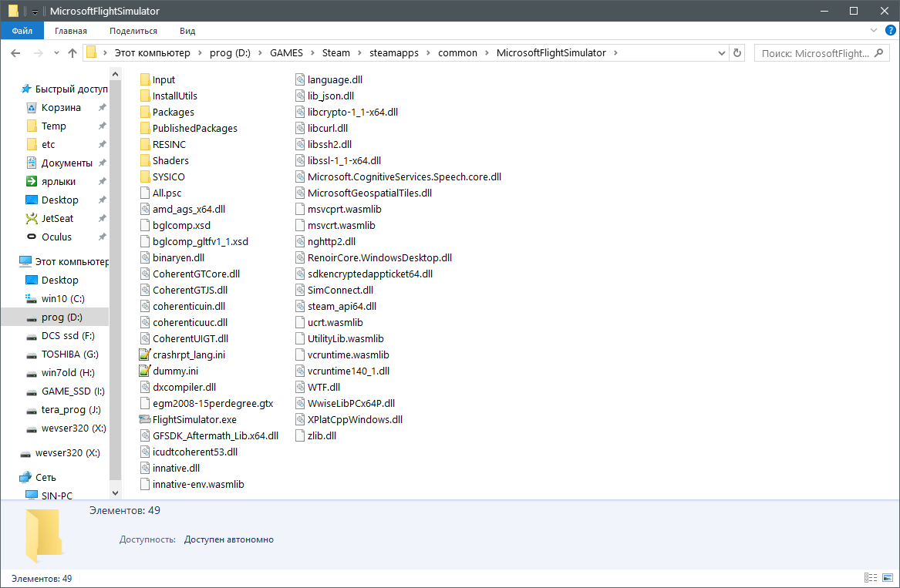Select RenoirCore.WindowsDesktop.dll file
This screenshot has height=588, width=900.
tap(374, 257)
